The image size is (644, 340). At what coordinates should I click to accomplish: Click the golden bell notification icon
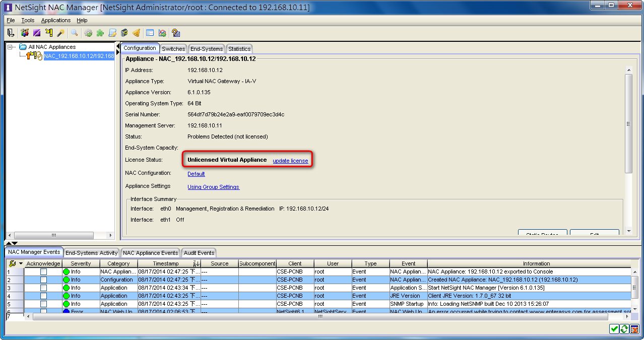136,33
